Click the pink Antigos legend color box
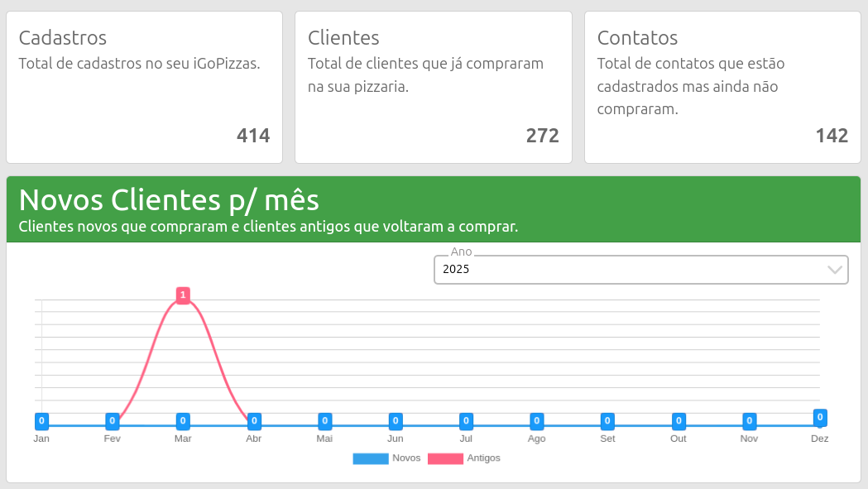 (445, 458)
